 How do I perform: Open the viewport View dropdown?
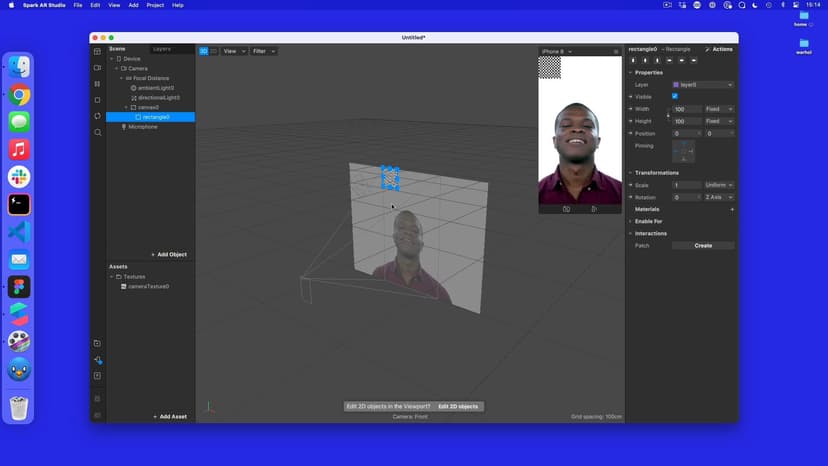point(234,51)
